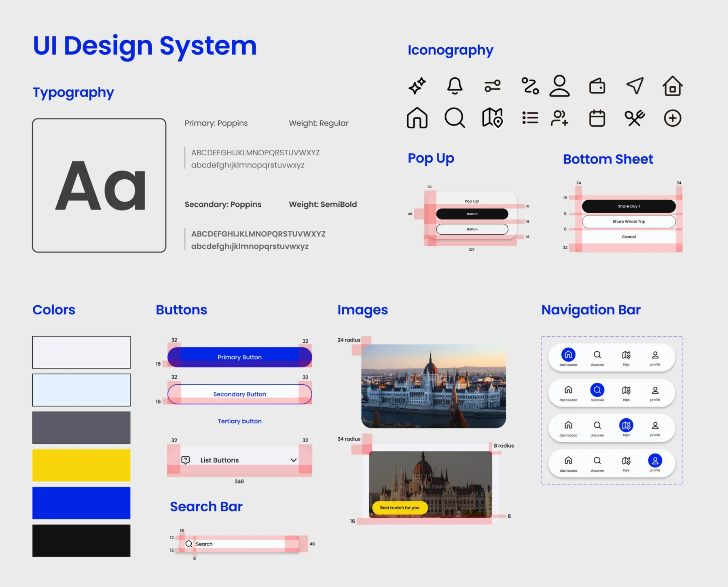Pick the dark gray color swatch

(x=81, y=428)
